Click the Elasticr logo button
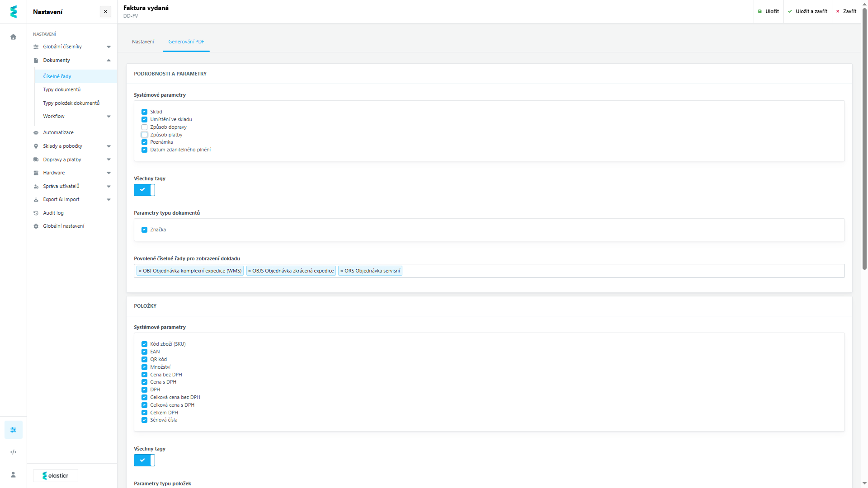Viewport: 868px width, 488px height. [x=55, y=475]
